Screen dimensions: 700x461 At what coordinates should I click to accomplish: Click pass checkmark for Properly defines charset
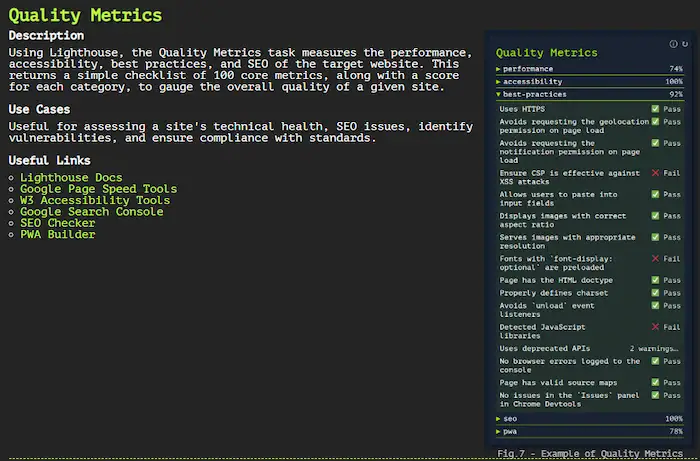click(655, 293)
